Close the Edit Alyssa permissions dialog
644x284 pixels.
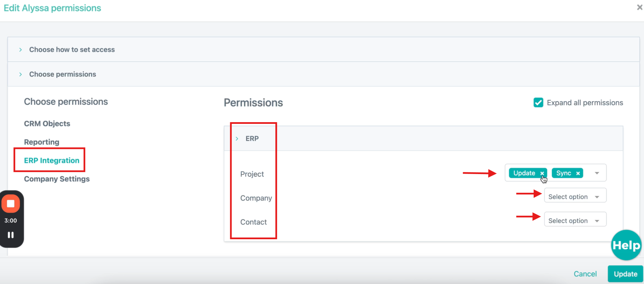640,7
